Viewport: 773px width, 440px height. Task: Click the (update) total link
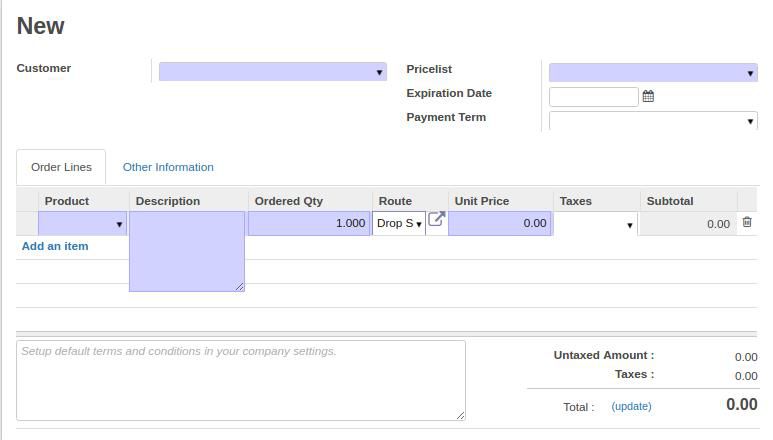coord(632,406)
